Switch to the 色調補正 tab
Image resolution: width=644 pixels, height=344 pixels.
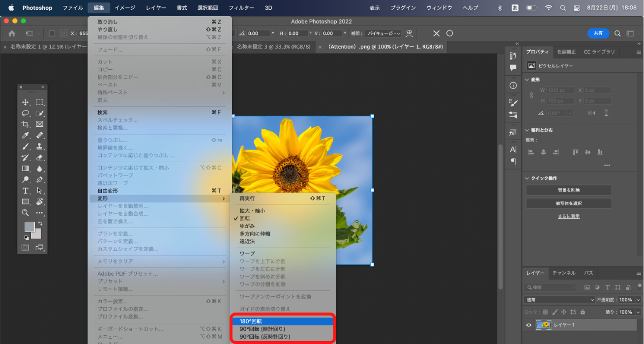[x=566, y=52]
